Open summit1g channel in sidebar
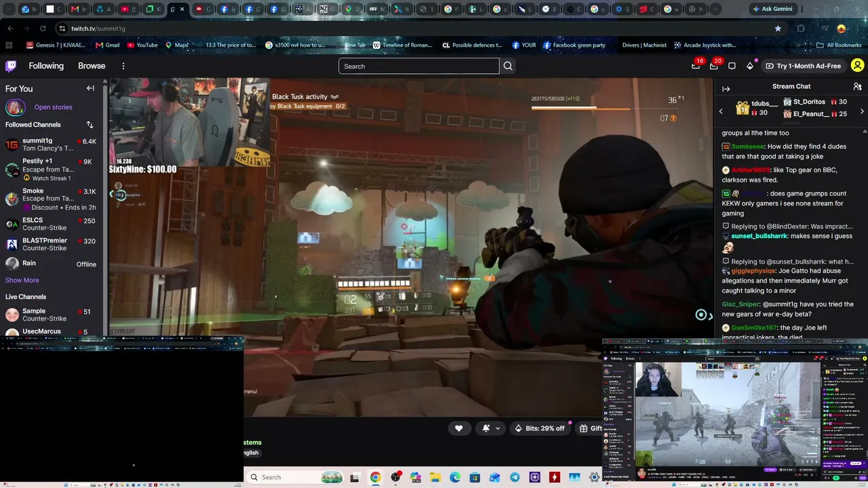The height and width of the screenshot is (488, 868). click(x=51, y=144)
